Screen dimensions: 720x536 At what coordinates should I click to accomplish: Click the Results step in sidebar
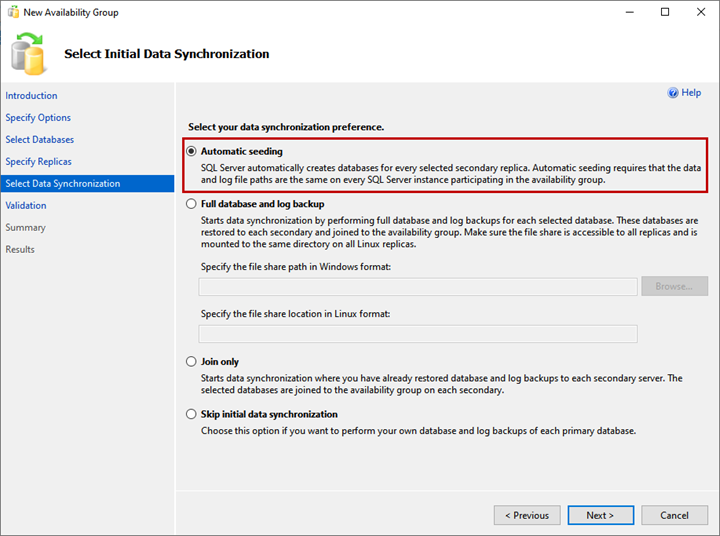[x=20, y=249]
